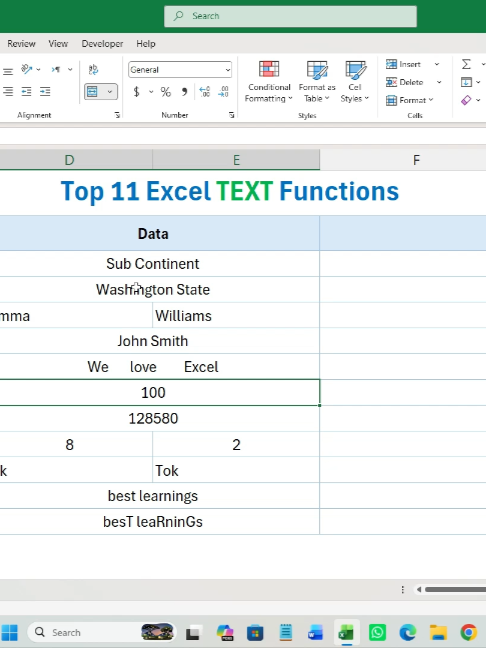Expand the Insert cells dropdown arrow
Image resolution: width=486 pixels, height=648 pixels.
click(437, 64)
